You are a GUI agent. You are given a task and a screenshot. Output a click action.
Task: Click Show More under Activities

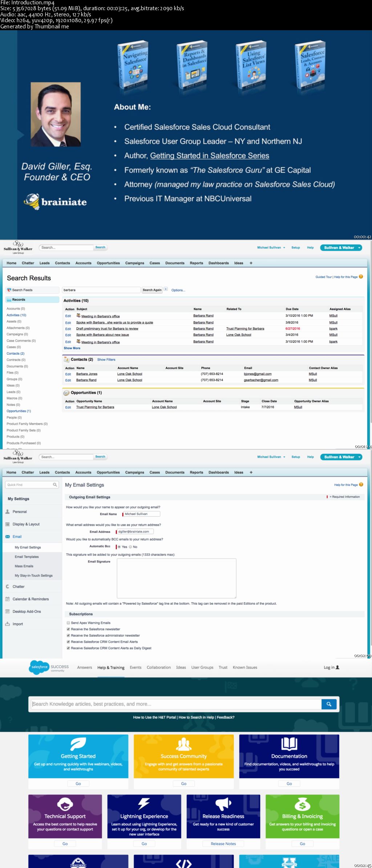point(72,348)
